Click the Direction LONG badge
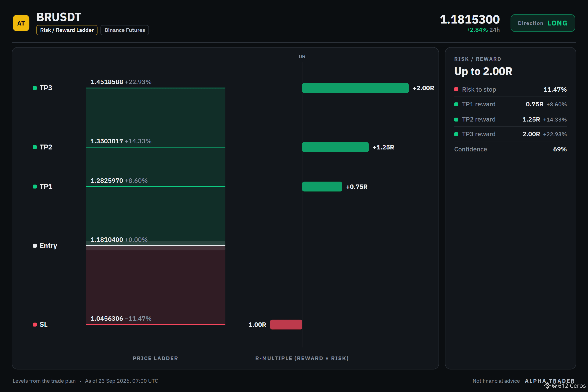 [543, 23]
